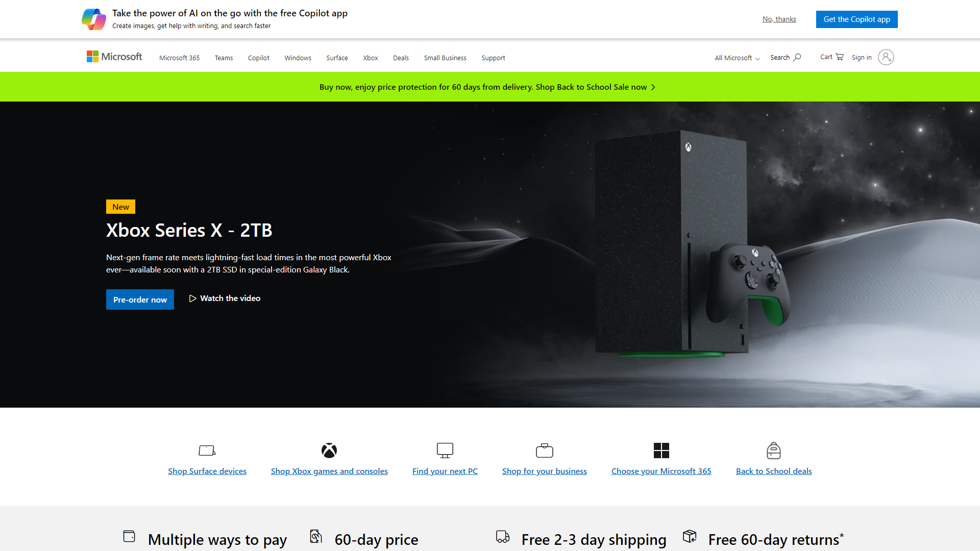
Task: Click the Back to School deals icon
Action: pos(773,449)
